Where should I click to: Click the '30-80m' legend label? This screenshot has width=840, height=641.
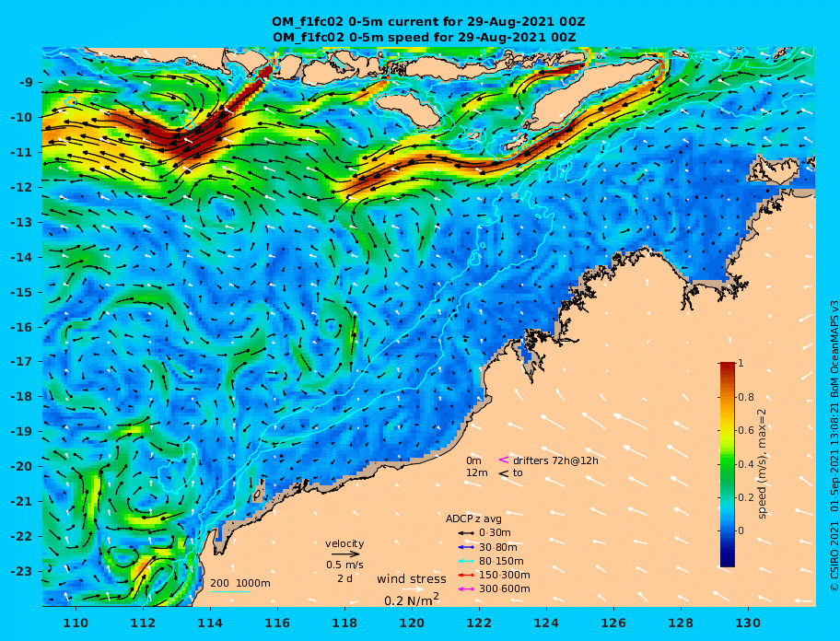click(498, 547)
